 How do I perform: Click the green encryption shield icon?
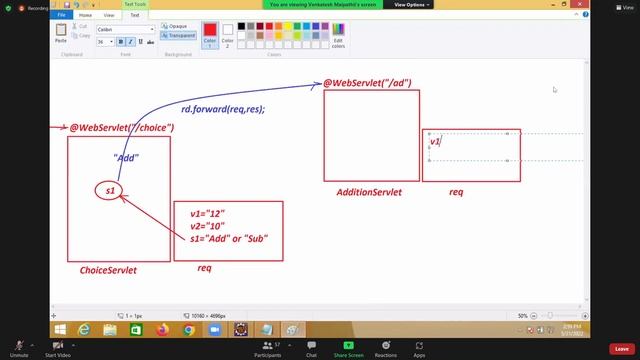pos(8,8)
